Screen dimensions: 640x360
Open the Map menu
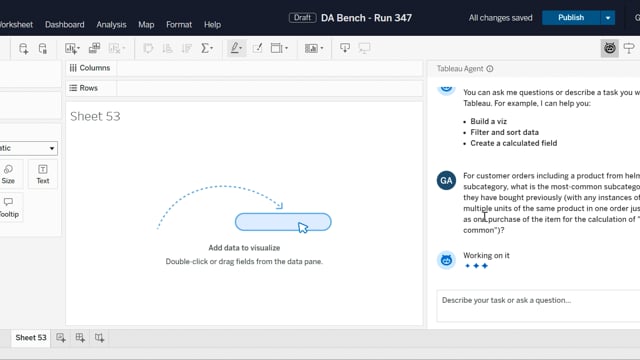[x=146, y=24]
